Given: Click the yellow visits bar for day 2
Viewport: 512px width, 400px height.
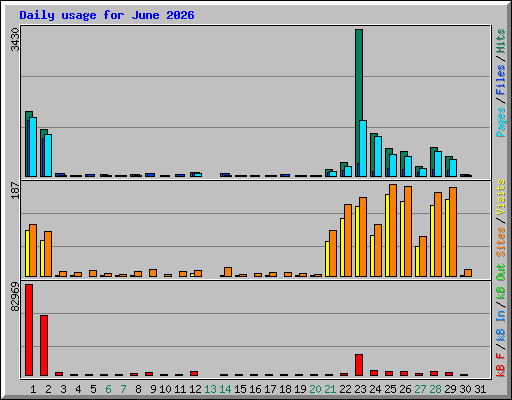Looking at the screenshot, I should coord(42,258).
